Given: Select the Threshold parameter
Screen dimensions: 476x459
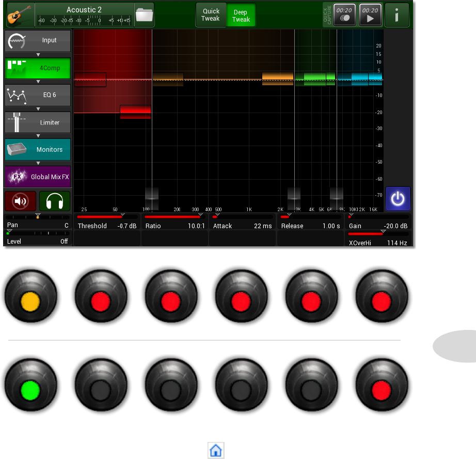Looking at the screenshot, I should 107,221.
